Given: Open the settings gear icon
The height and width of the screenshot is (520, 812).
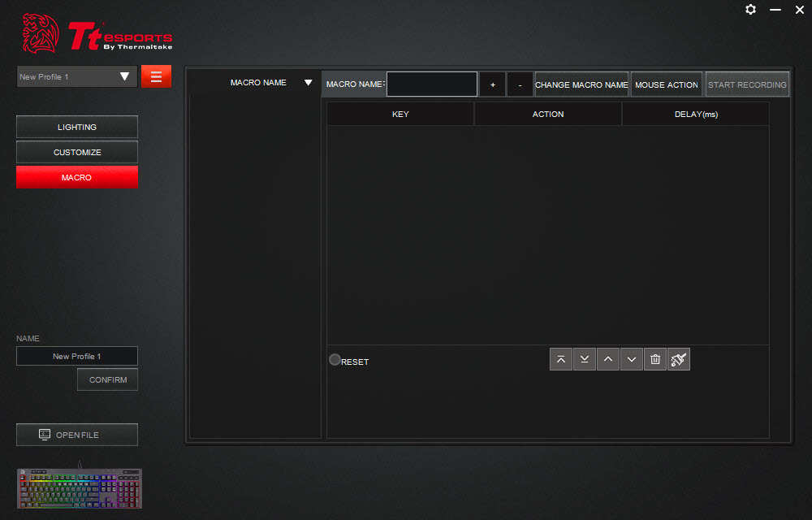Looking at the screenshot, I should point(750,9).
